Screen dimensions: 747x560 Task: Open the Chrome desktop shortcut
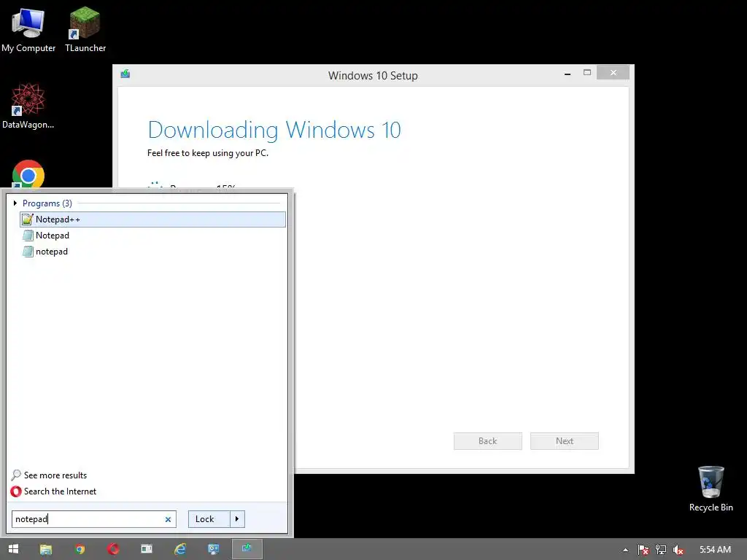[x=28, y=174]
